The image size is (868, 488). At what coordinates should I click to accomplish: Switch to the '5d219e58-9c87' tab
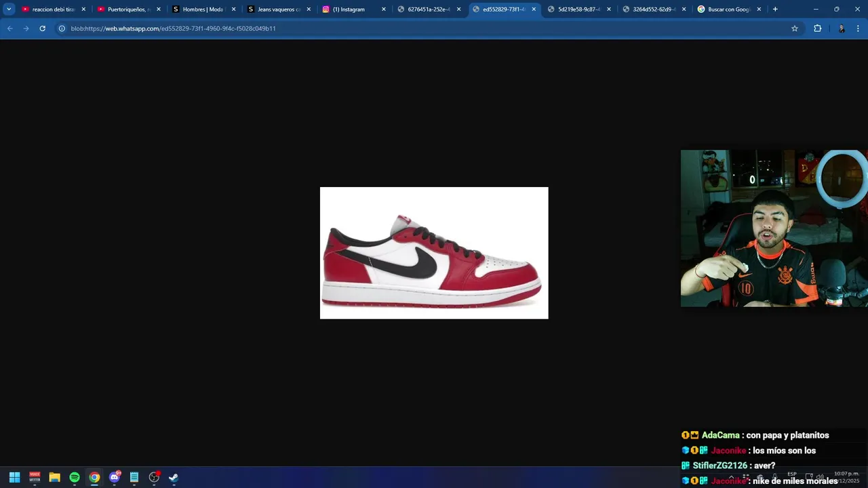[578, 9]
